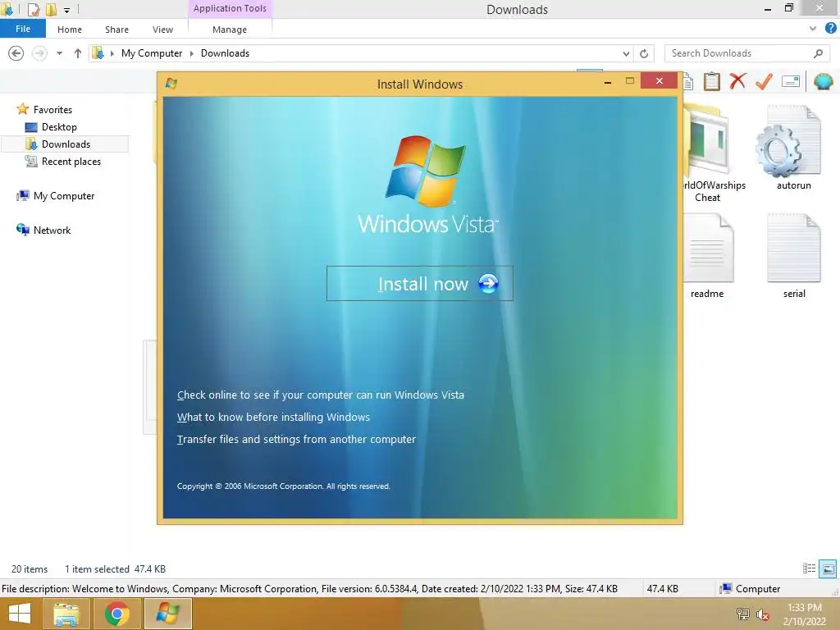Screen dimensions: 840x630
Task: Click the Install Windows title bar icon
Action: [171, 83]
